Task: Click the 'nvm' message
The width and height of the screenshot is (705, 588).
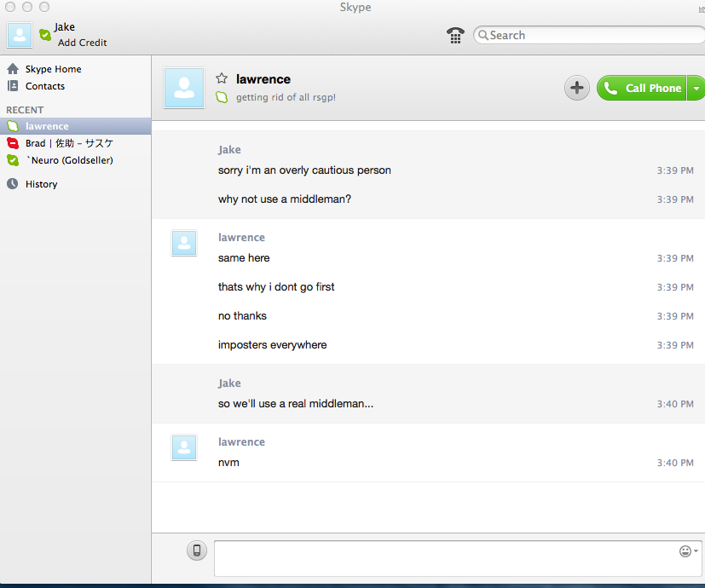Action: pos(228,463)
